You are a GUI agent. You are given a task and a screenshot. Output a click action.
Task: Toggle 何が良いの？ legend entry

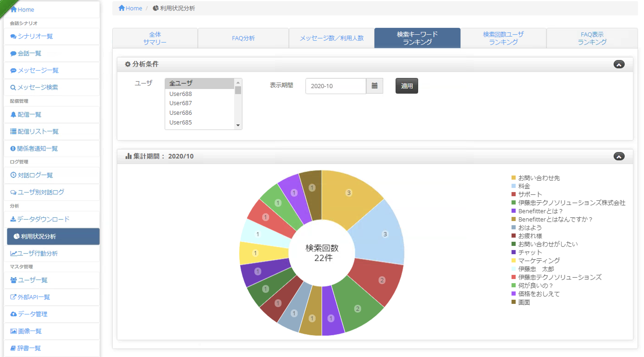click(532, 285)
